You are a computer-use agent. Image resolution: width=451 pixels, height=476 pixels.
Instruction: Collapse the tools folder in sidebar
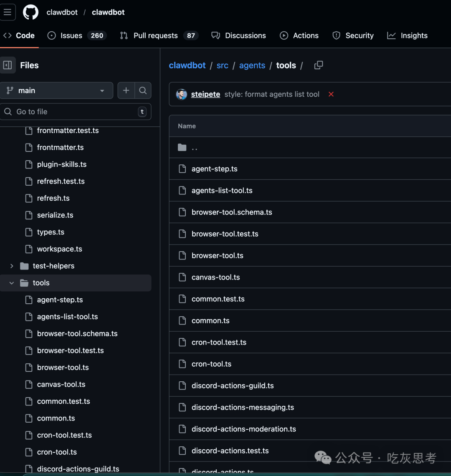pos(11,283)
